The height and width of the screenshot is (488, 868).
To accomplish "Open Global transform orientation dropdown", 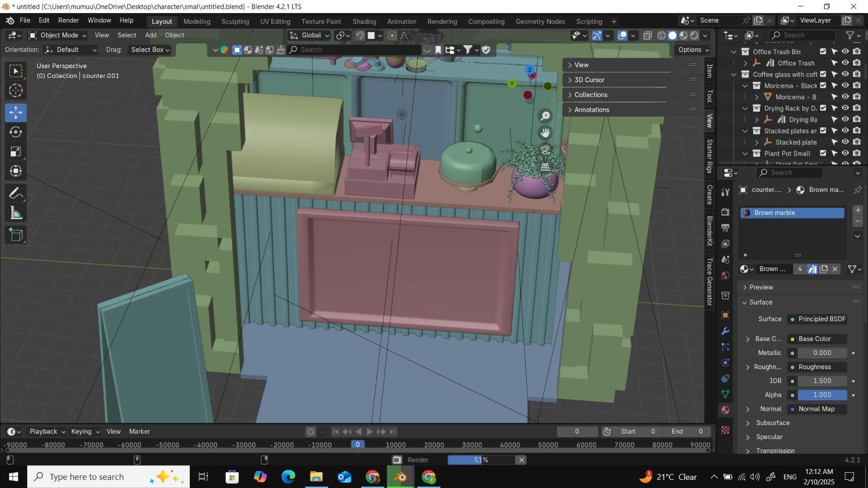I will (309, 35).
